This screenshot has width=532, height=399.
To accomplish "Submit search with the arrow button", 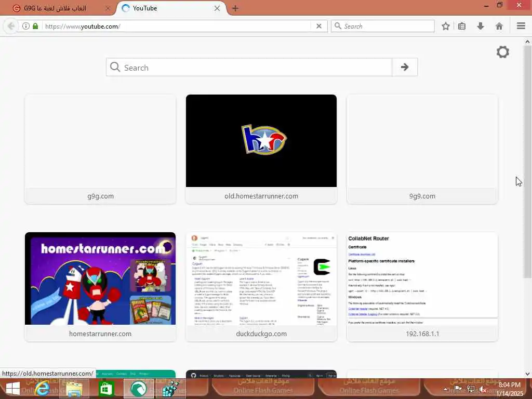I will click(x=404, y=67).
